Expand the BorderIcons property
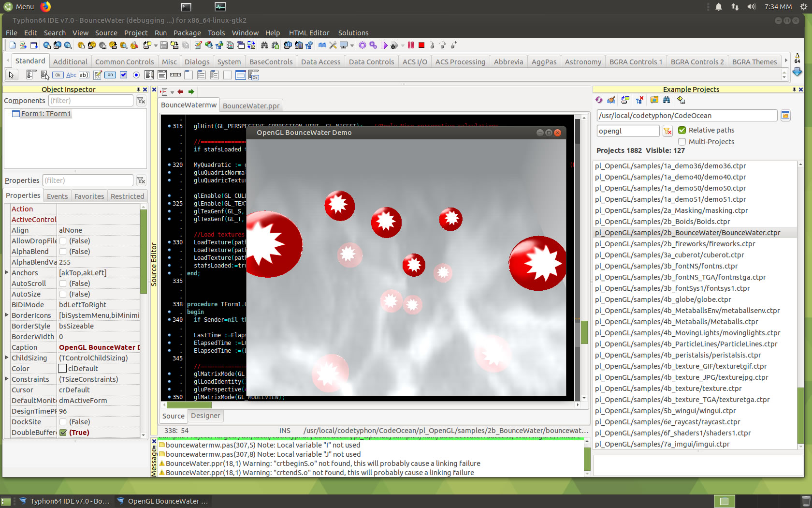 7,315
